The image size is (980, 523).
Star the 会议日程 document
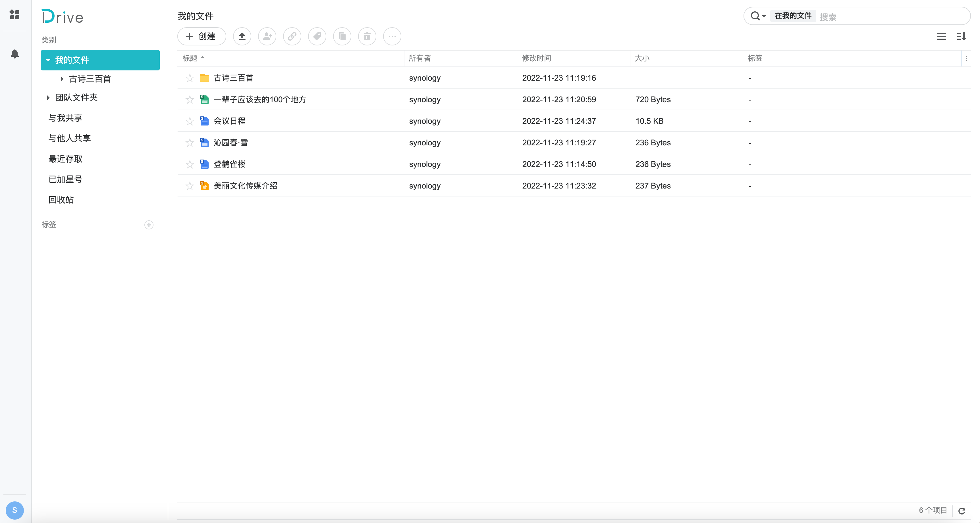click(190, 121)
